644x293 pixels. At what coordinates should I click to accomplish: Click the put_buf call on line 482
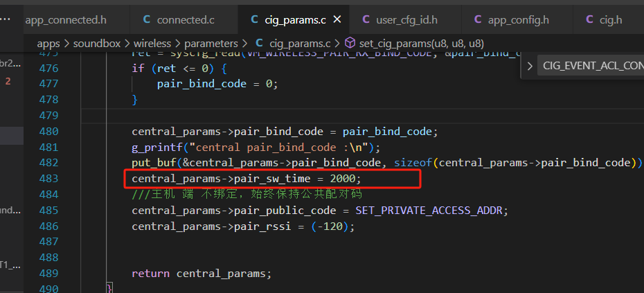(x=386, y=163)
